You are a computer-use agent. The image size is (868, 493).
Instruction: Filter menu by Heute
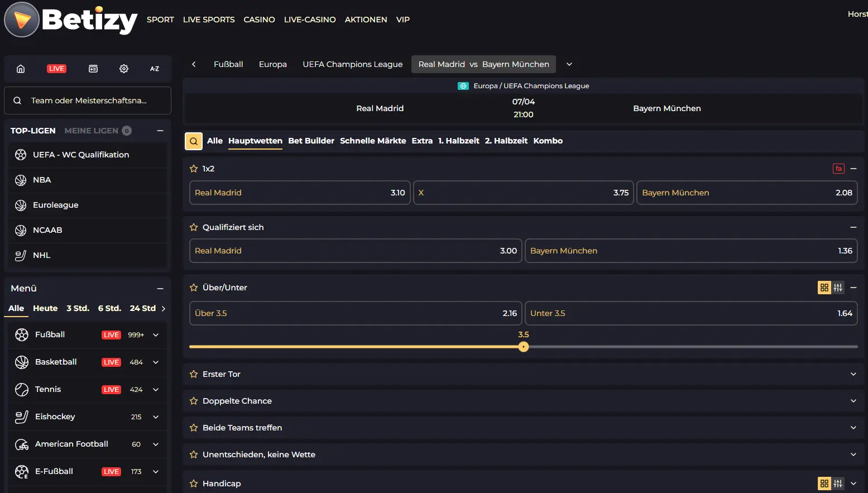(x=45, y=308)
